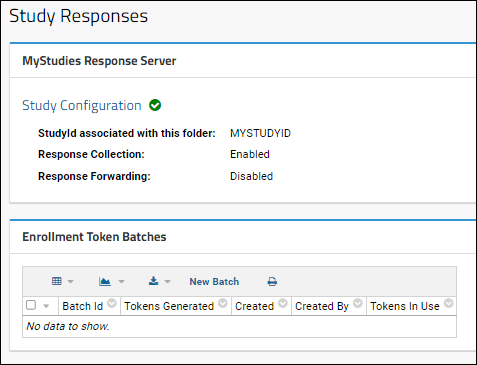Viewport: 477px width, 365px height.
Task: Expand the grid views dropdown arrow
Action: pos(71,282)
